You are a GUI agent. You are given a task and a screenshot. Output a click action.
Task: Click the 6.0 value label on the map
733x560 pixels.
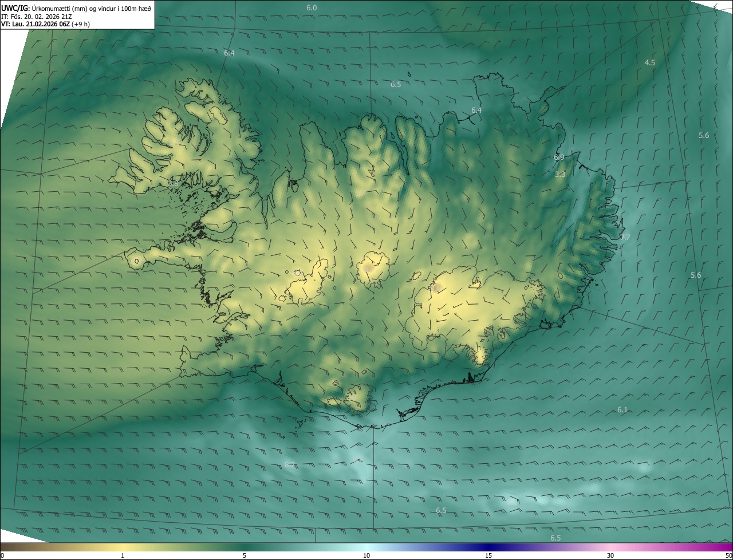click(x=312, y=7)
